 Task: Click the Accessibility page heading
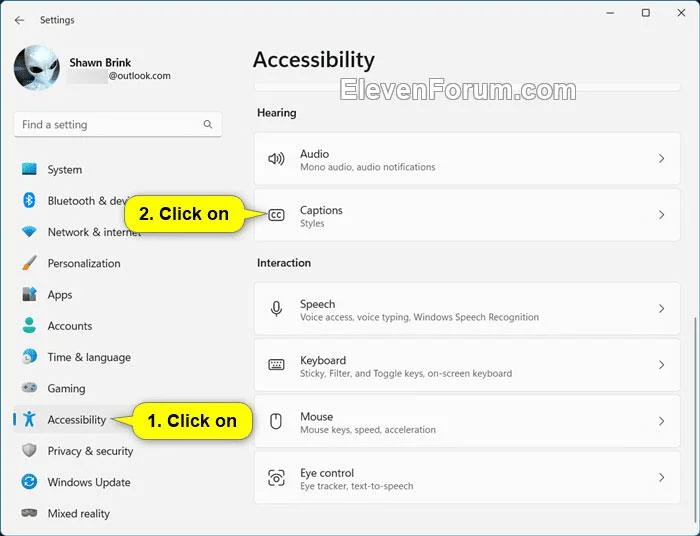(x=314, y=60)
